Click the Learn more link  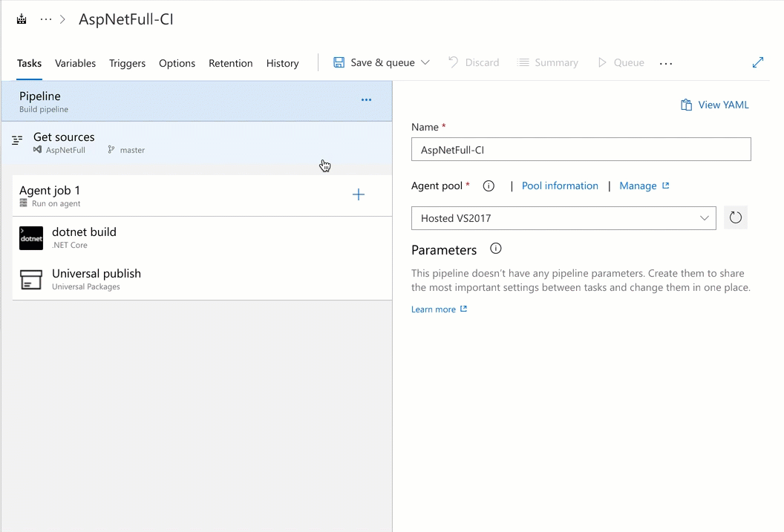[x=434, y=309]
